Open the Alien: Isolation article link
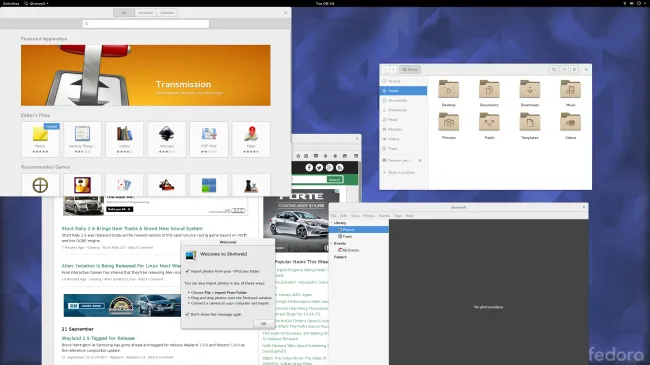The height and width of the screenshot is (365, 650). coord(121,266)
